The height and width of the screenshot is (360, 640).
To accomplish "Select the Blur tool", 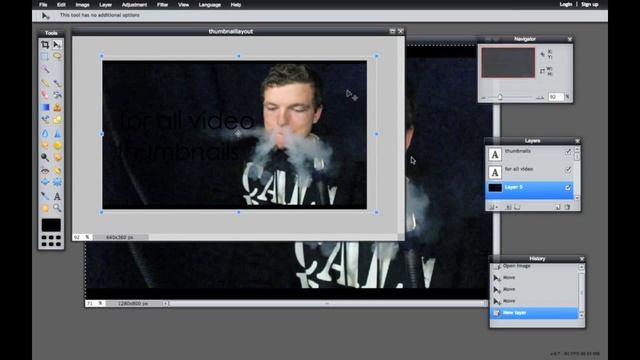I will pyautogui.click(x=45, y=133).
